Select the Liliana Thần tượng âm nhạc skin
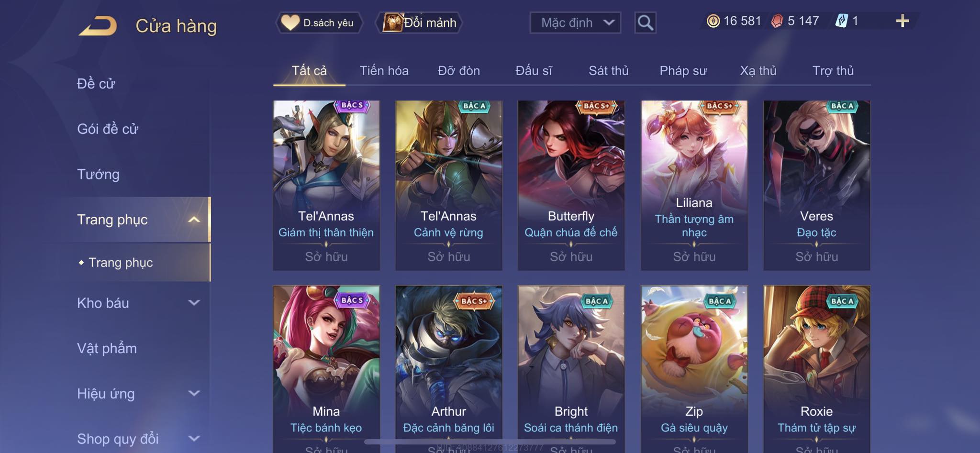Screen dimensions: 980x453 click(694, 185)
